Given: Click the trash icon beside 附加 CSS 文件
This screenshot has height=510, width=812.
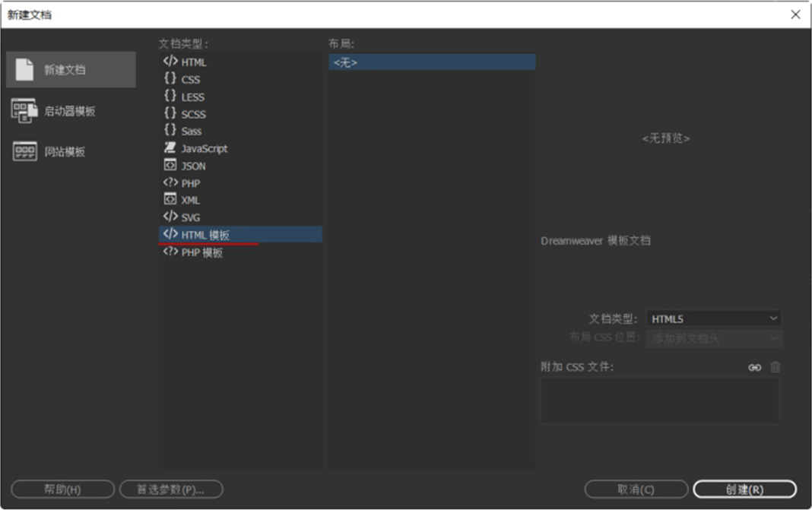Looking at the screenshot, I should pyautogui.click(x=775, y=367).
